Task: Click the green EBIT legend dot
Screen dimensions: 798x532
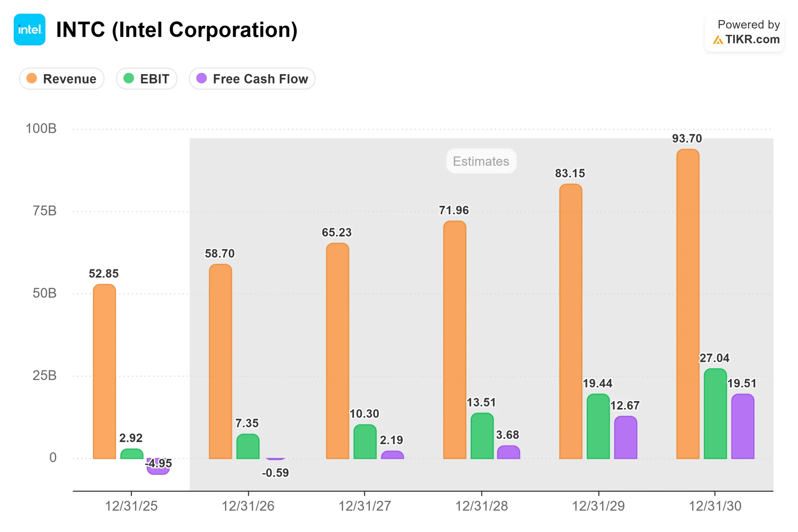Action: tap(129, 78)
